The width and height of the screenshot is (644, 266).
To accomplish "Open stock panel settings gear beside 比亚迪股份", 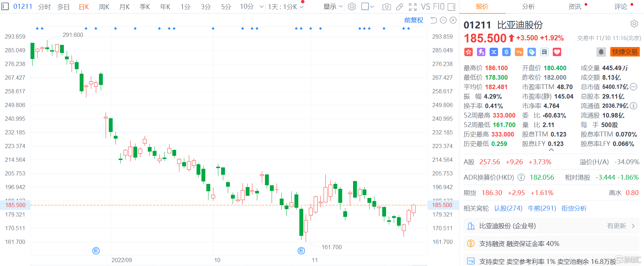I will pos(634,24).
